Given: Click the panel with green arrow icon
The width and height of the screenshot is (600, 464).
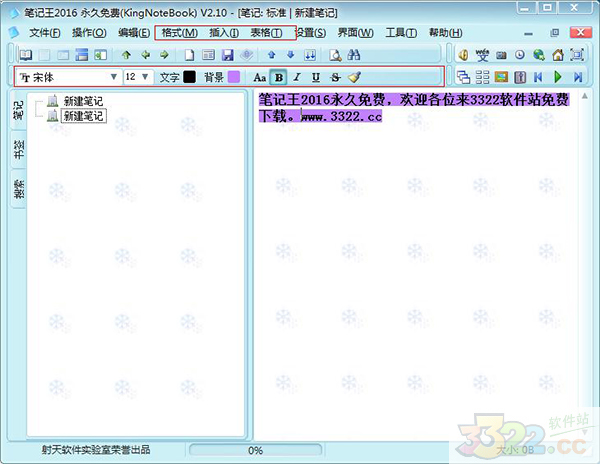Looking at the screenshot, I should 101,55.
